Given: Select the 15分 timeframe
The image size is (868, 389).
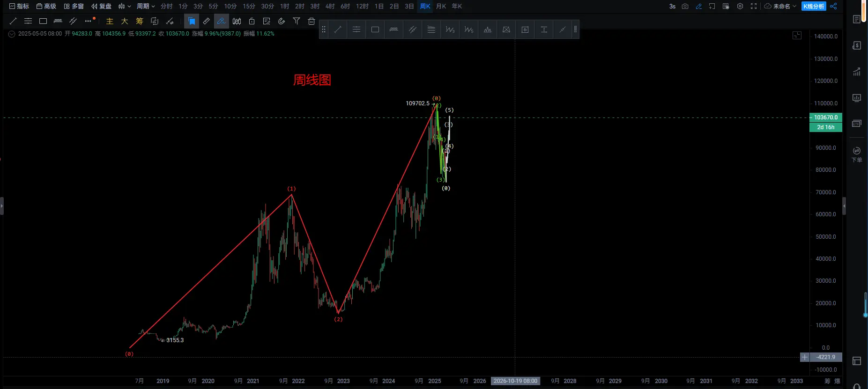Looking at the screenshot, I should [249, 6].
